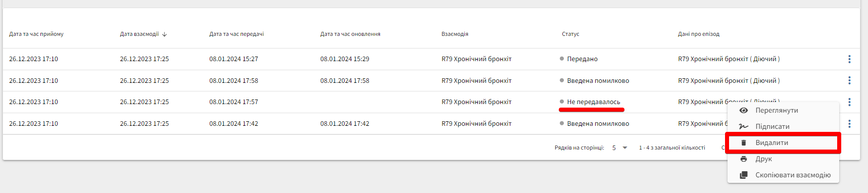Click the copy icon for Скопіювати взаємодію
Viewport: 868px width, 193px height.
743,175
